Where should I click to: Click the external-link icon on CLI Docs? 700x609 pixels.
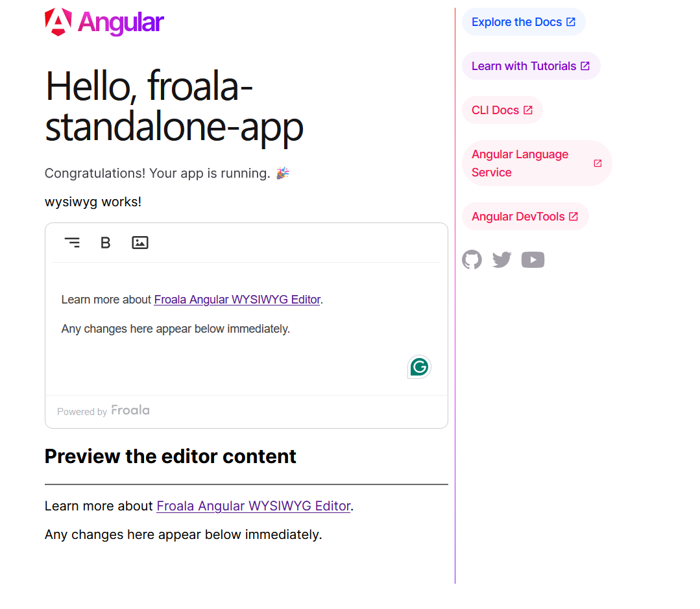pyautogui.click(x=527, y=110)
